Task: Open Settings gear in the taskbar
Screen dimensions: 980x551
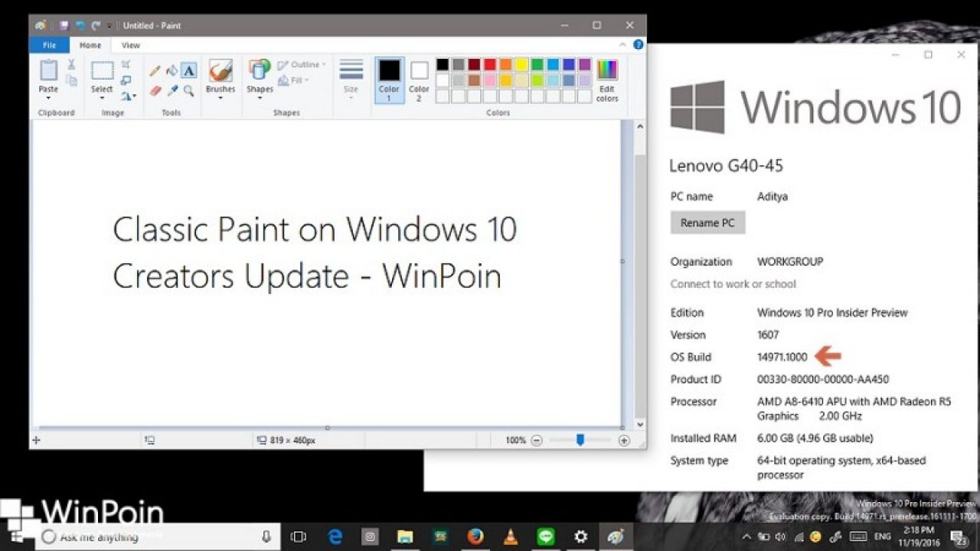Action: tap(580, 536)
